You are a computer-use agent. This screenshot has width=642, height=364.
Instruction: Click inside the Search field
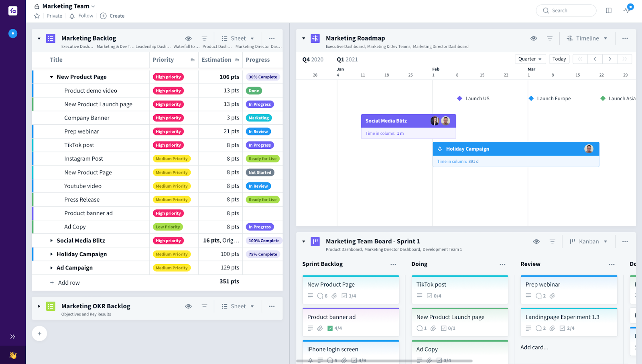pyautogui.click(x=566, y=10)
